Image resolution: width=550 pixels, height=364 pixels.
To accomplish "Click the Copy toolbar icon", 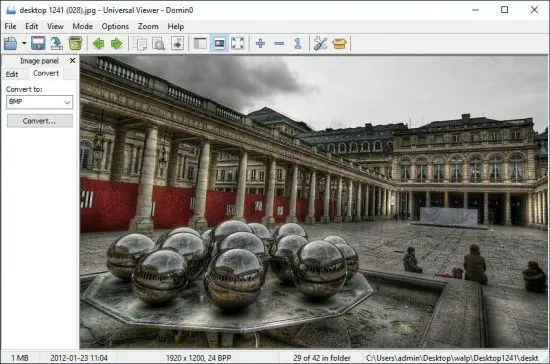I will (x=141, y=44).
